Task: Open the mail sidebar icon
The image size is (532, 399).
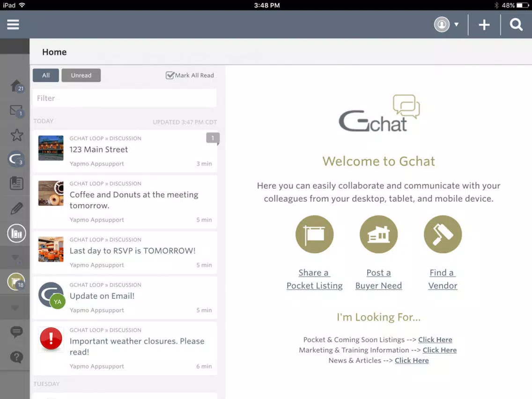Action: click(16, 111)
